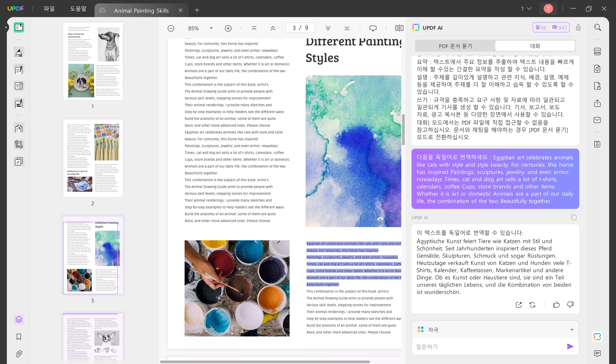Open the Attachments paperclip panel
The height and width of the screenshot is (364, 616).
19,354
